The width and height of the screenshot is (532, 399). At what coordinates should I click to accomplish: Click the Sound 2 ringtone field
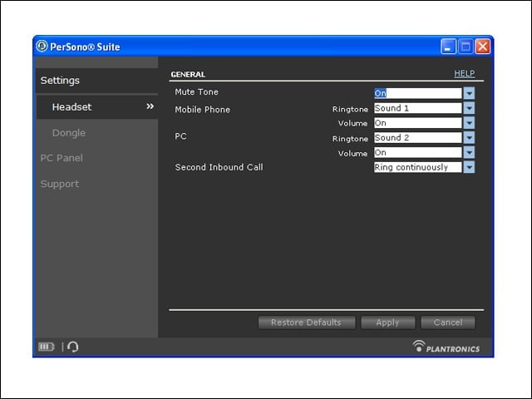pos(417,138)
